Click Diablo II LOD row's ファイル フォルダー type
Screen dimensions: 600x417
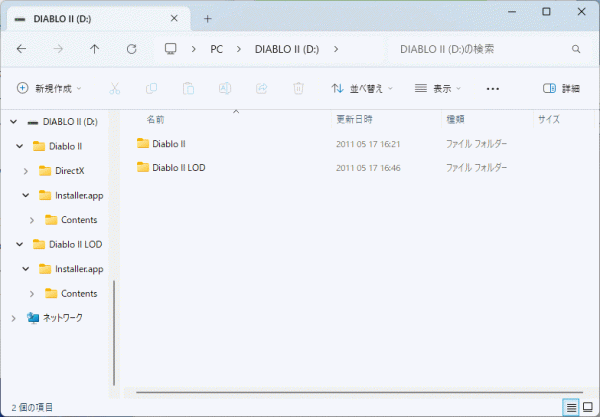(476, 168)
